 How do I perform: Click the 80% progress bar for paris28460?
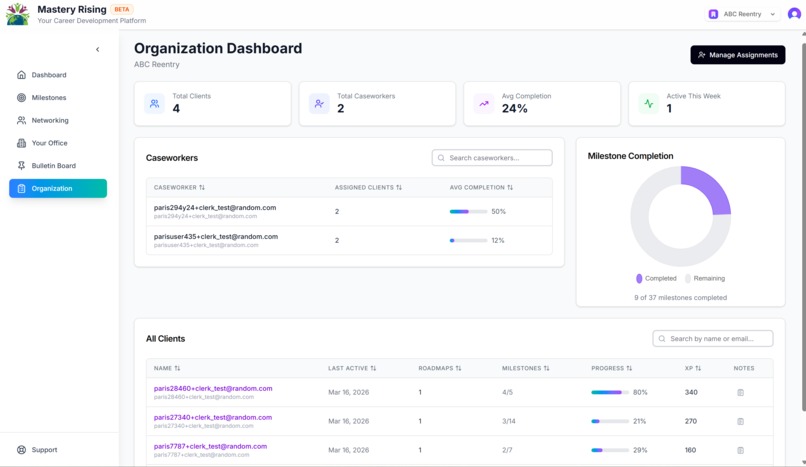[x=610, y=393]
